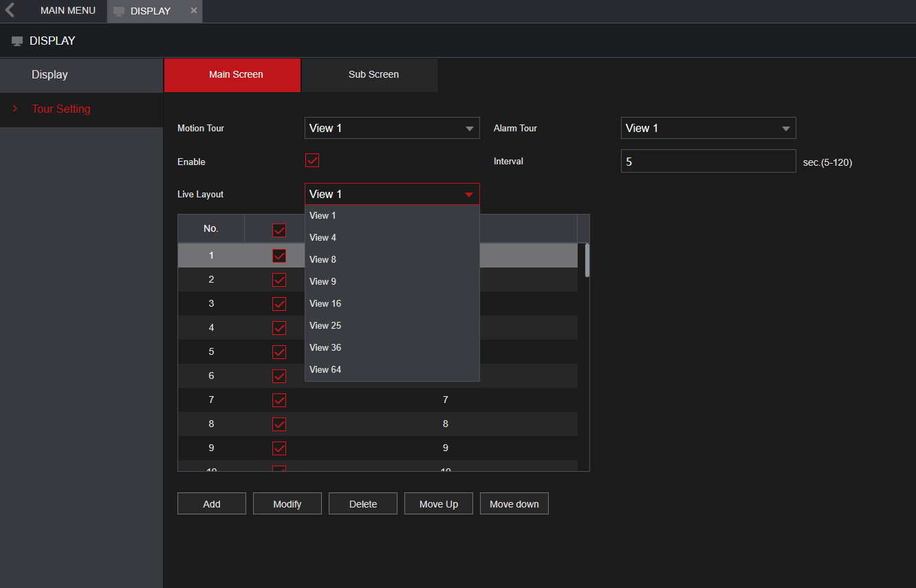Image resolution: width=916 pixels, height=588 pixels.
Task: Click the Add button
Action: 212,503
